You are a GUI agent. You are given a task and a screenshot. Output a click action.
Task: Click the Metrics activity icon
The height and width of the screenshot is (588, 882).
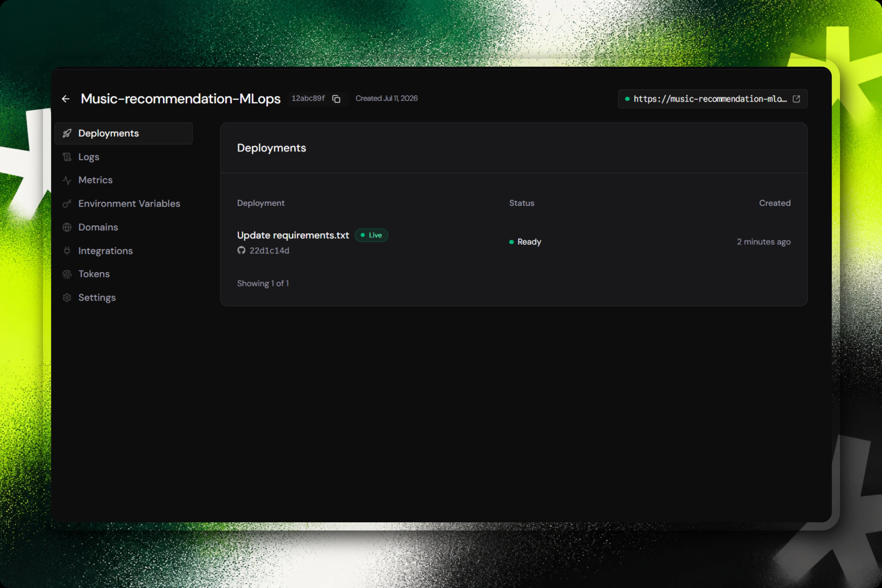67,180
